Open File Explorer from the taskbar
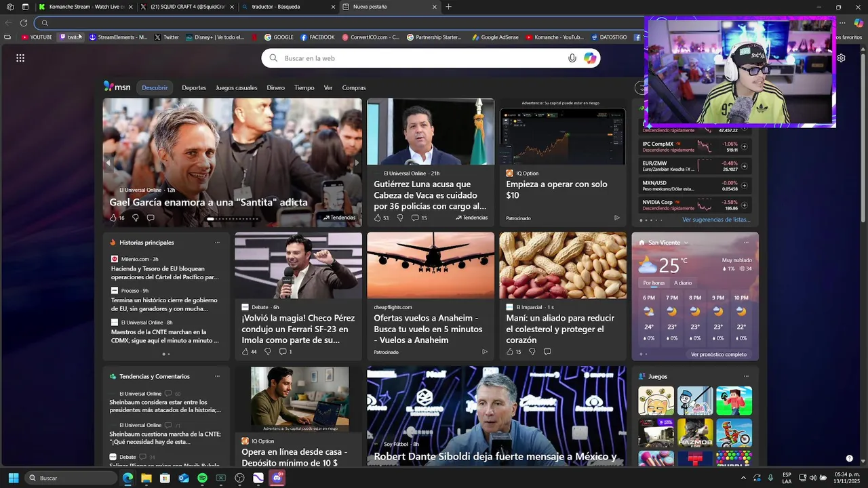 pyautogui.click(x=146, y=478)
